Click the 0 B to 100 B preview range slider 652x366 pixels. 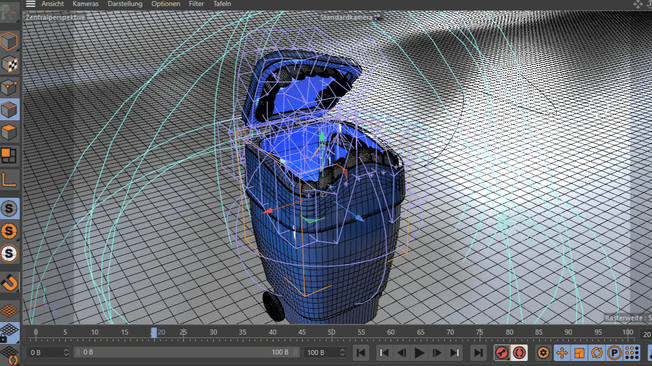click(x=186, y=352)
